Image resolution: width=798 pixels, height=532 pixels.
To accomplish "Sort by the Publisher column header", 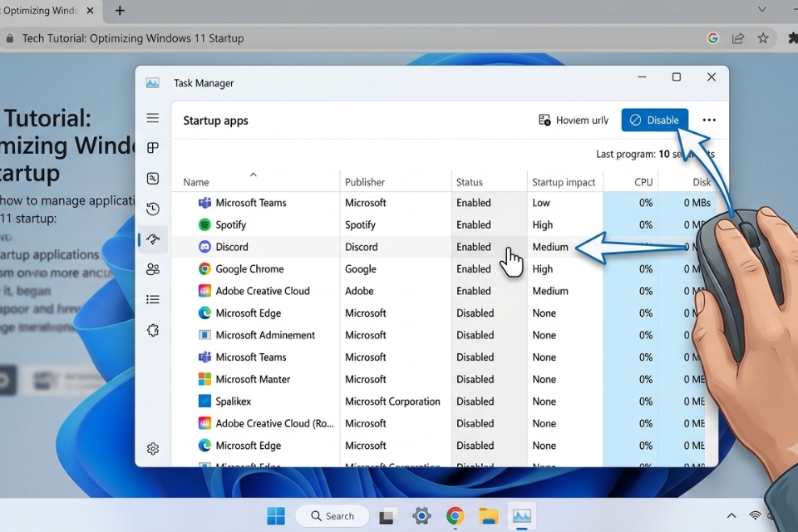I will point(365,182).
